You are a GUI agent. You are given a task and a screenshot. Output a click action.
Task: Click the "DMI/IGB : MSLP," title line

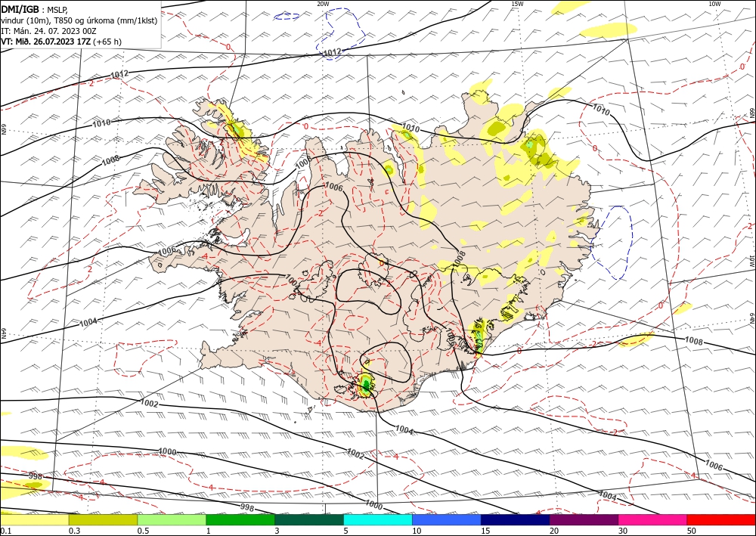point(35,8)
